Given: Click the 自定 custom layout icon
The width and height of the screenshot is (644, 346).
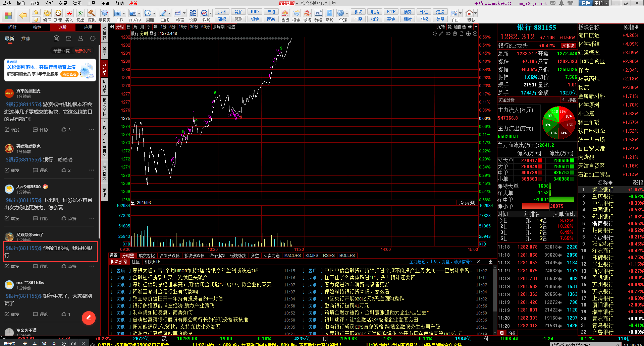Looking at the screenshot, I should click(x=454, y=13).
